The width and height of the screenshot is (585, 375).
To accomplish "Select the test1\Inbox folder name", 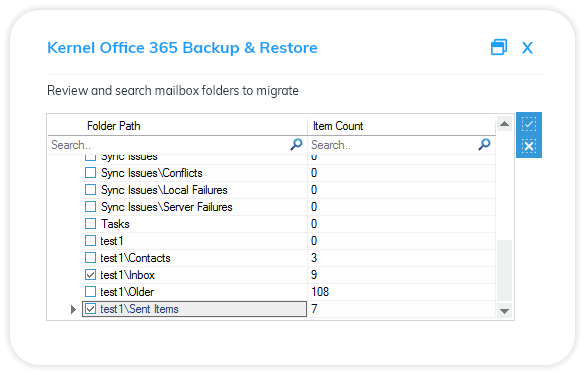I will tap(127, 275).
